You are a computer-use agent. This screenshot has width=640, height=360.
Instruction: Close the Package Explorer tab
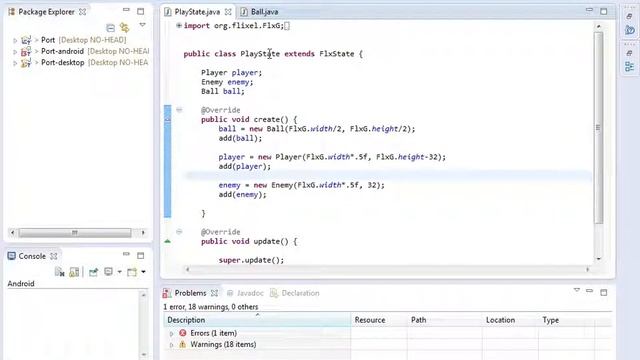(82, 12)
